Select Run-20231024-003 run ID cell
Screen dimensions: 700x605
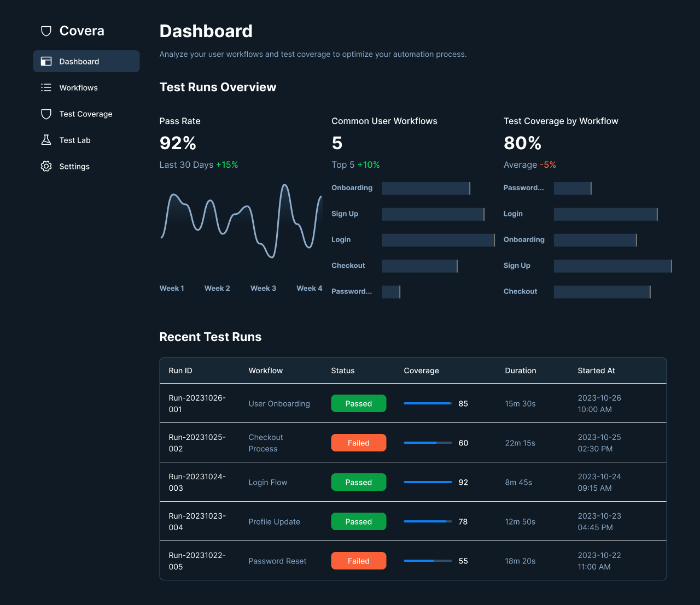pos(197,483)
